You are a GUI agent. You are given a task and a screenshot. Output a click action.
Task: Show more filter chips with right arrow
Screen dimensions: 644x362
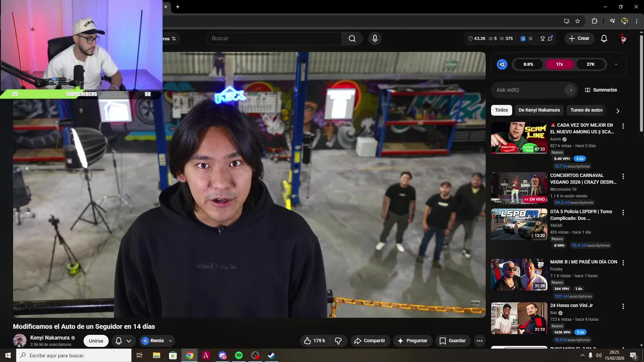tap(618, 111)
